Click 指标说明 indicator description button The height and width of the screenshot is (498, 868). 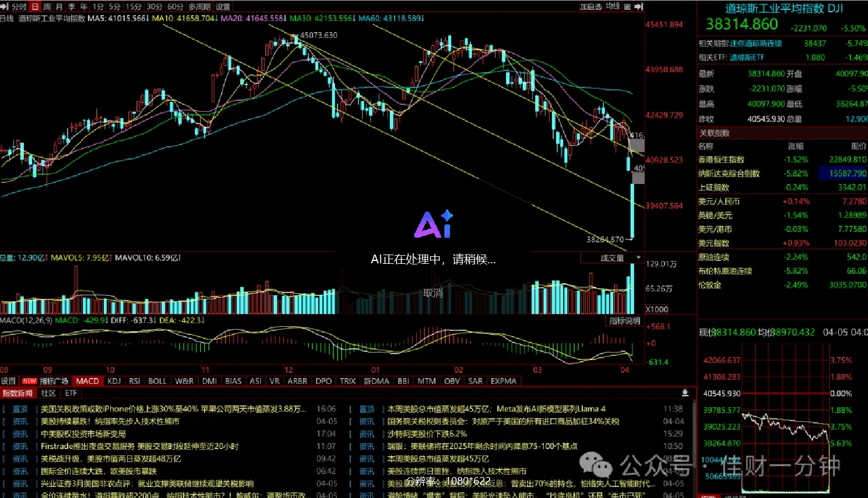[624, 321]
